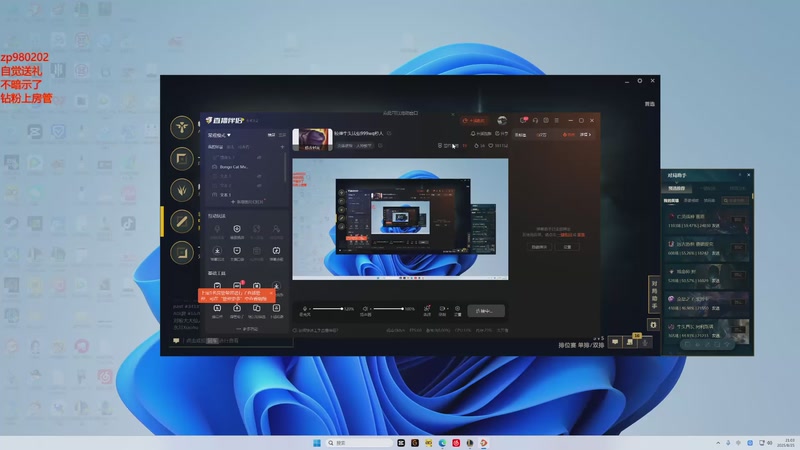Mute the microphone icon below the preview

(x=305, y=309)
